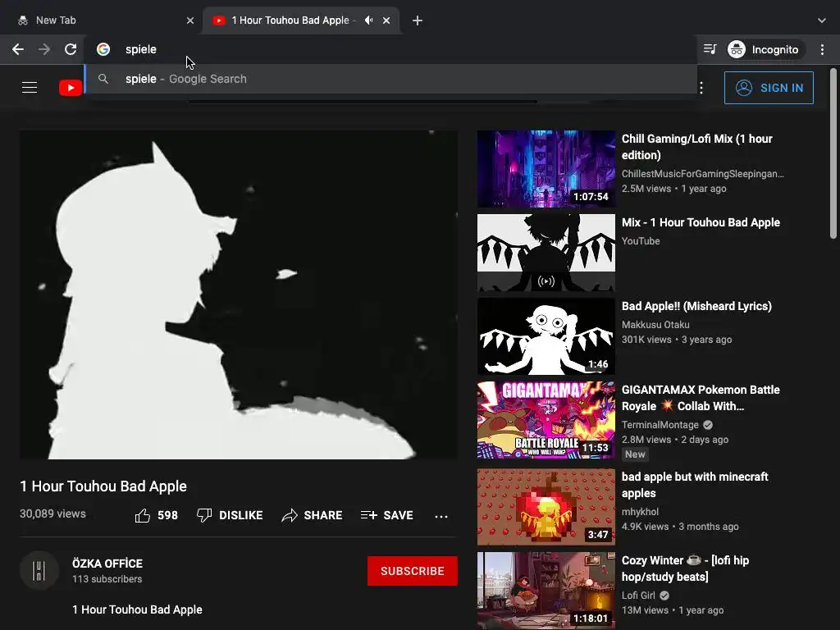Screen dimensions: 840x630
Task: Open 'Mix - 1 Hour Touhou Bad Apple' title
Action: (701, 222)
